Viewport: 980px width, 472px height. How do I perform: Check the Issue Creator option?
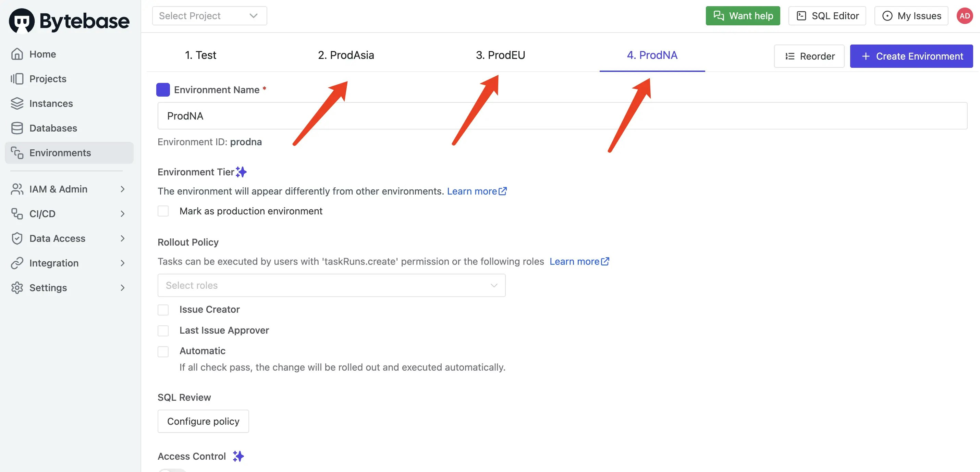(x=163, y=310)
